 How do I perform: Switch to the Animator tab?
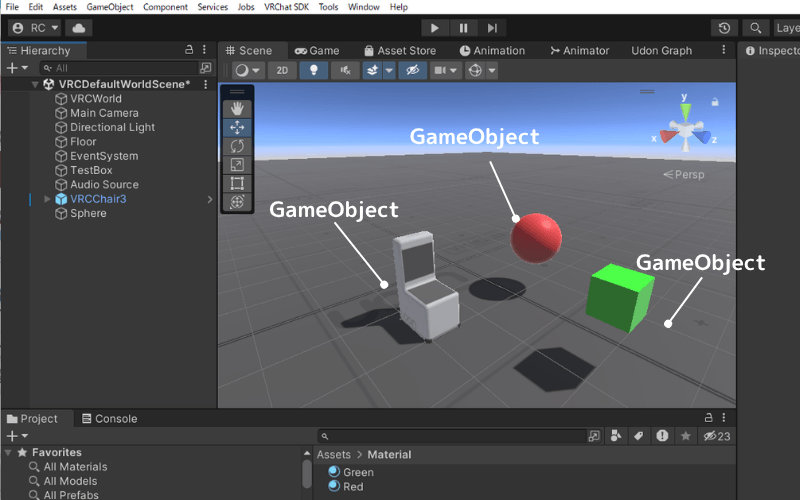coord(580,51)
